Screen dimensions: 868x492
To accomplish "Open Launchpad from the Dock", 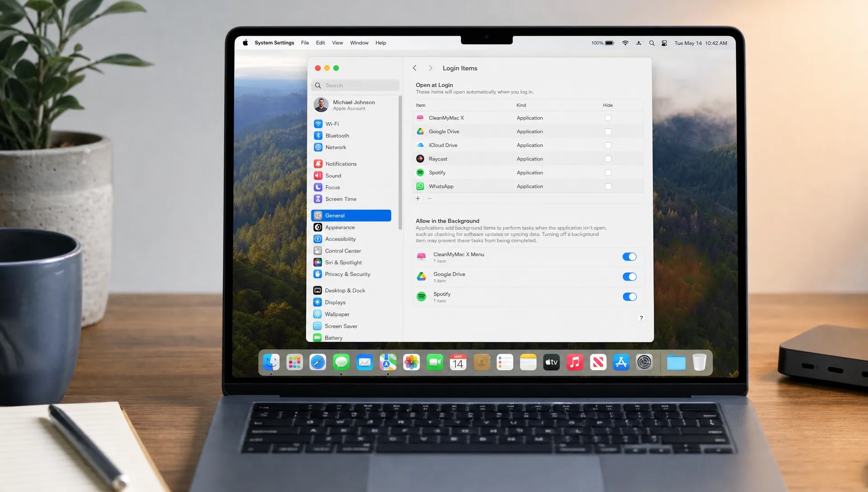I will click(x=295, y=362).
